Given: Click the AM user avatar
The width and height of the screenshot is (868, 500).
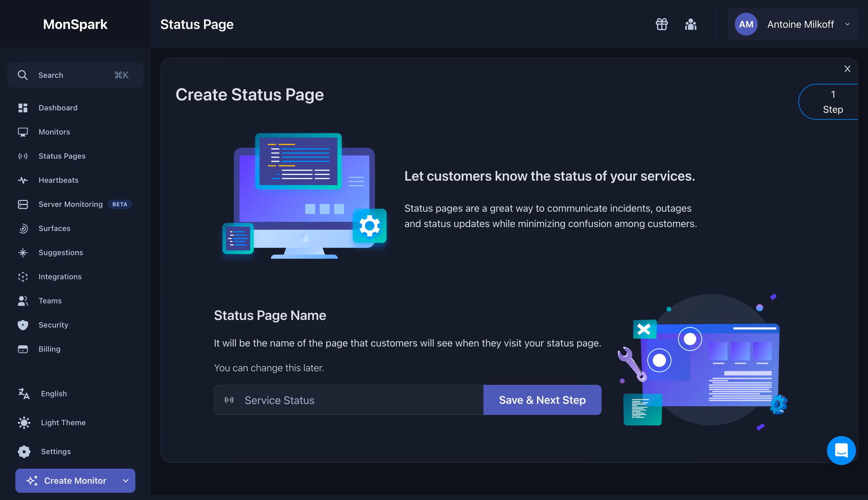Looking at the screenshot, I should pyautogui.click(x=746, y=24).
